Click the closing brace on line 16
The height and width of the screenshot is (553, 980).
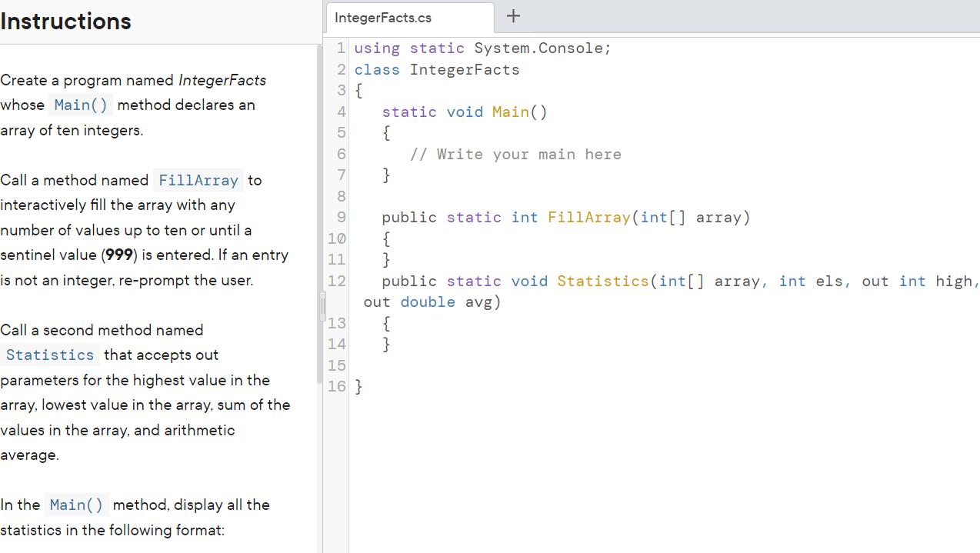click(x=357, y=385)
